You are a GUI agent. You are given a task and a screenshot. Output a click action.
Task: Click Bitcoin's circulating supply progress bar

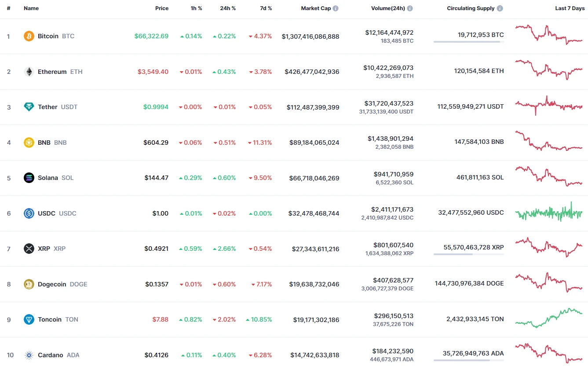(x=468, y=42)
